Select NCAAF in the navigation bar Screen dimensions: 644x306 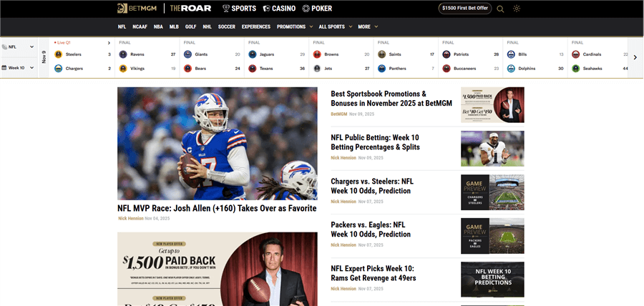tap(140, 26)
